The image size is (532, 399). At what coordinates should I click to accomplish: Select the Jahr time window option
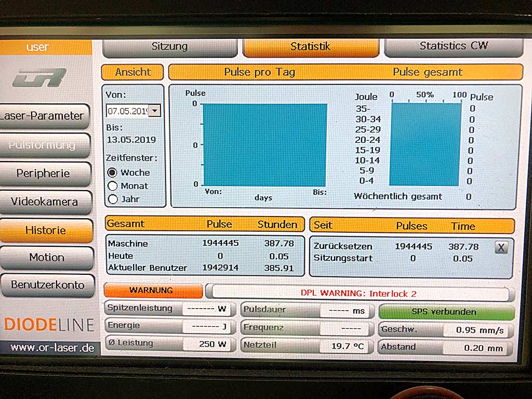coord(112,198)
